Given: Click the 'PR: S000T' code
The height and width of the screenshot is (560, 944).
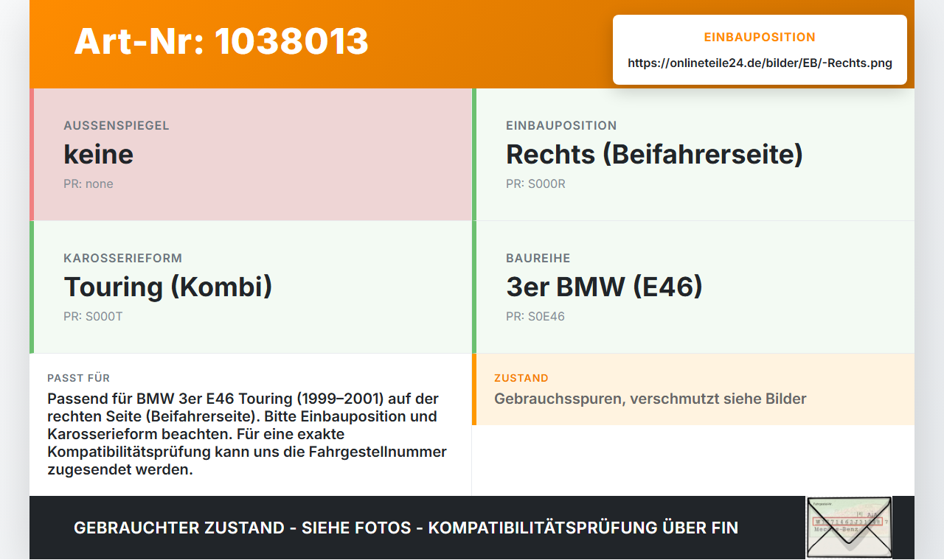Looking at the screenshot, I should [x=93, y=316].
